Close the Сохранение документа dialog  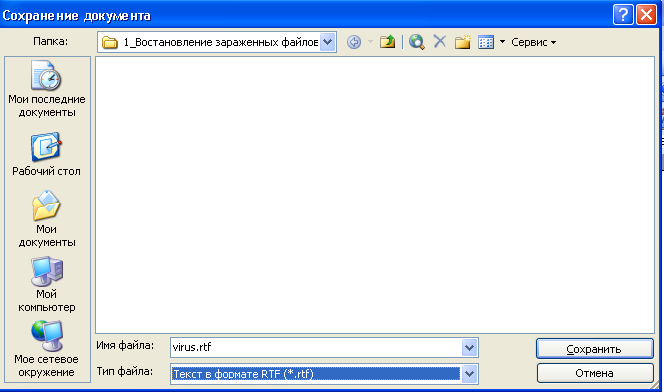pos(647,15)
